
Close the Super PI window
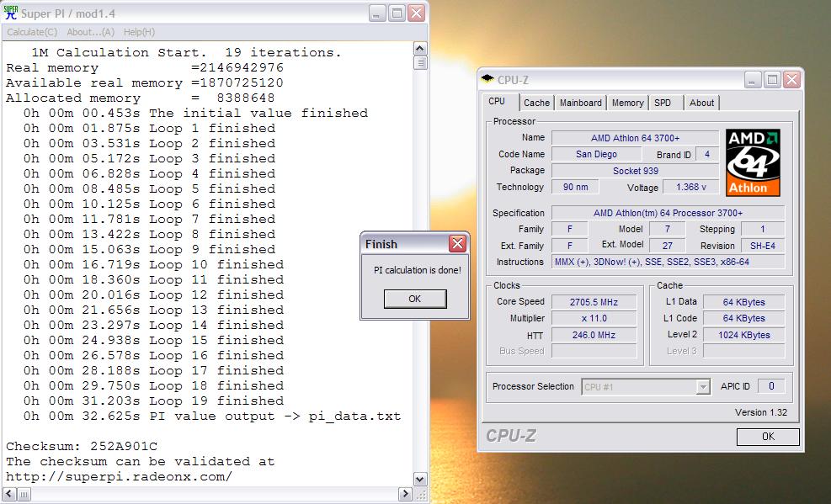(x=417, y=13)
